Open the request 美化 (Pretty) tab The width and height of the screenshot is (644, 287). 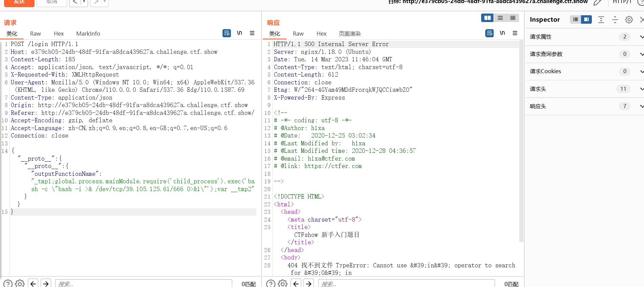pyautogui.click(x=12, y=34)
